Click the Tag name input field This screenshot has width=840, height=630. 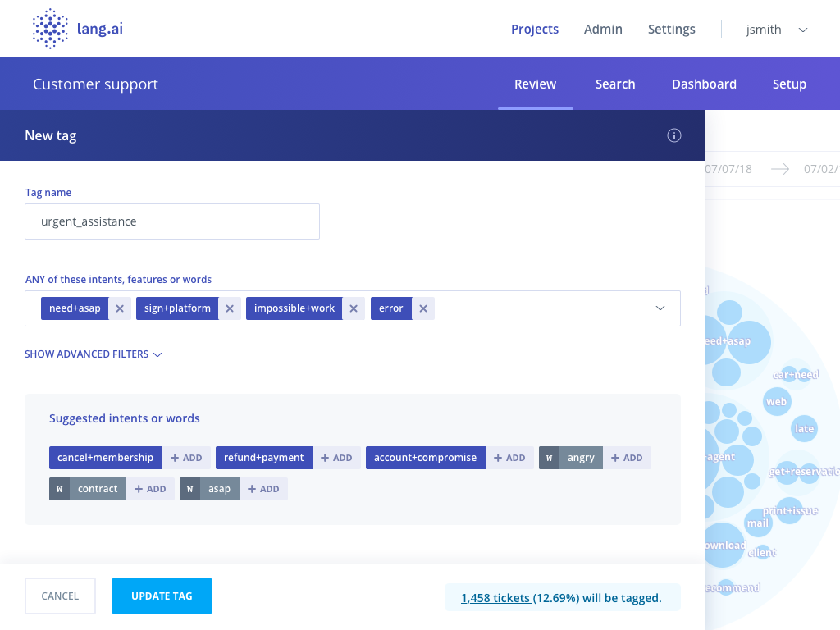(172, 221)
